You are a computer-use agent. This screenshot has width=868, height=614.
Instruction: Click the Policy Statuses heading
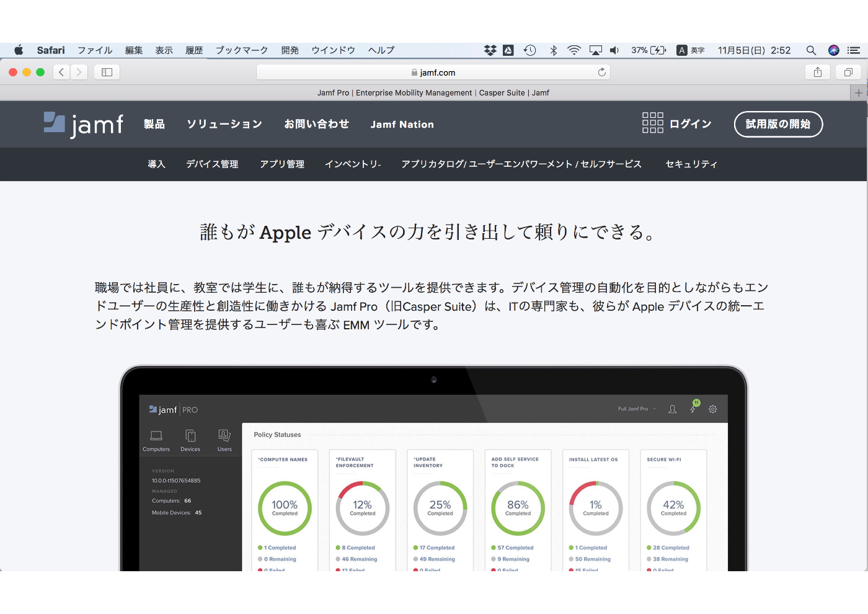click(277, 435)
